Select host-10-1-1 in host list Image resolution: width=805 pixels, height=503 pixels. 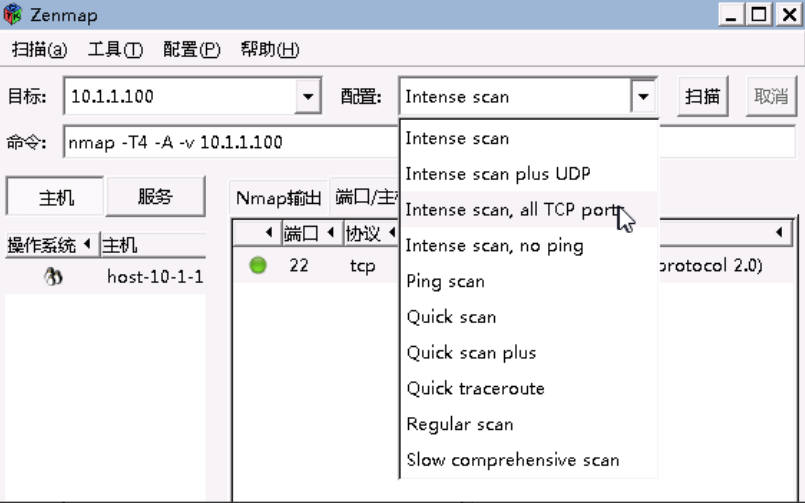[155, 277]
